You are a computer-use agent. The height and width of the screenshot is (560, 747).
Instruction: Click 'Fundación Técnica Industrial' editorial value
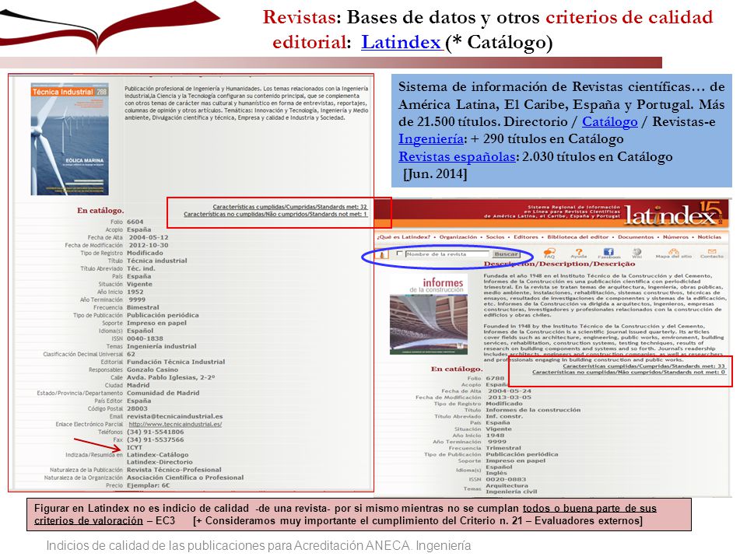[176, 362]
